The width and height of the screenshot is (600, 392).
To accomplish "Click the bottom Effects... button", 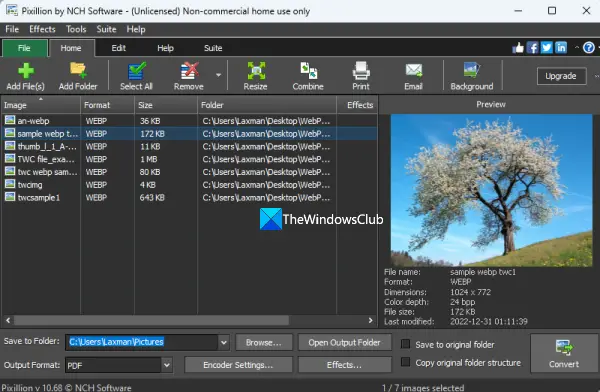I will pyautogui.click(x=345, y=365).
